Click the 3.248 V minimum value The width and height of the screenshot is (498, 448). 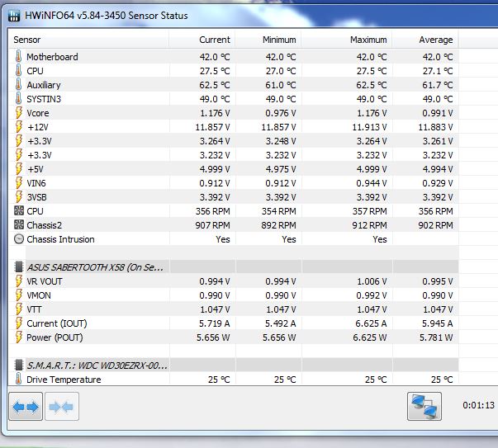281,141
